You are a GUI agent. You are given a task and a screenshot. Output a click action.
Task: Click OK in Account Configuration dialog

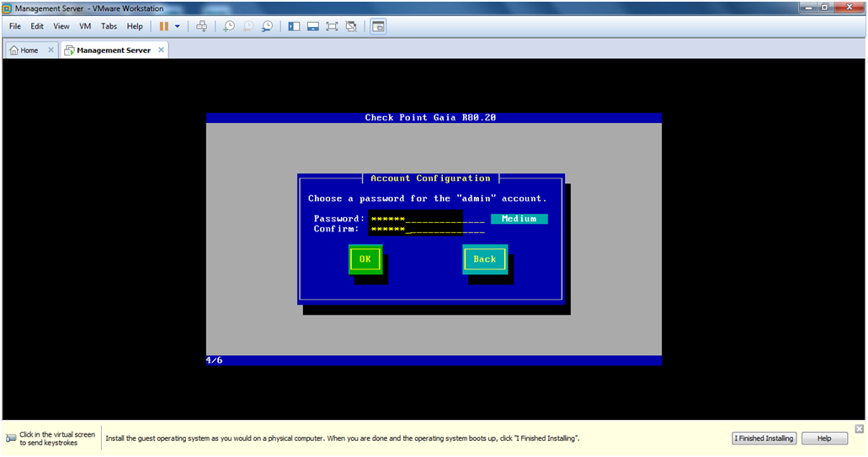pos(365,259)
